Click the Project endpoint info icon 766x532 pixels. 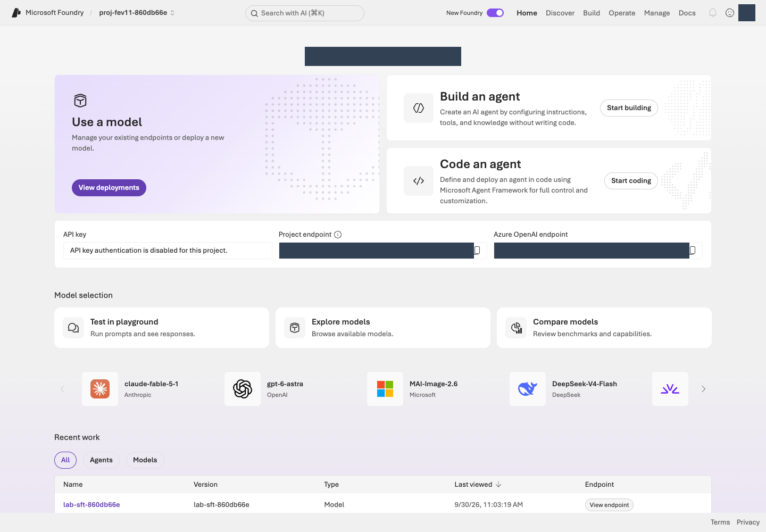(x=338, y=235)
